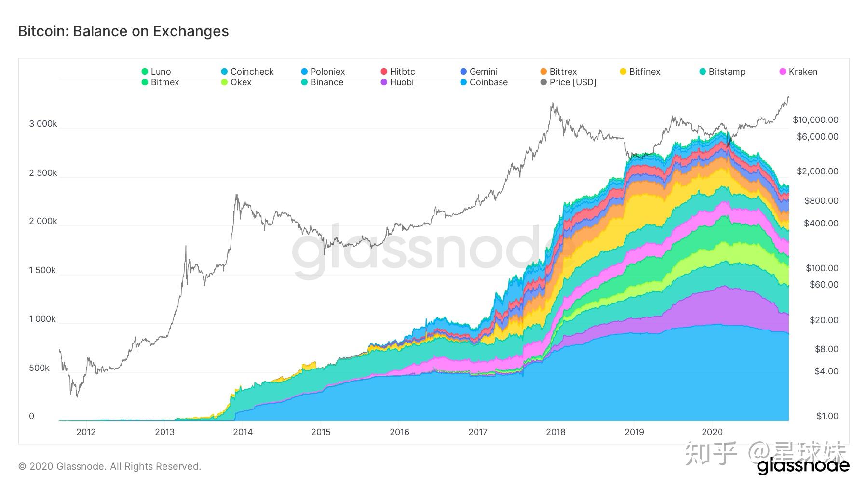The height and width of the screenshot is (488, 868).
Task: Click the 2014 x-axis year label
Action: pyautogui.click(x=243, y=432)
